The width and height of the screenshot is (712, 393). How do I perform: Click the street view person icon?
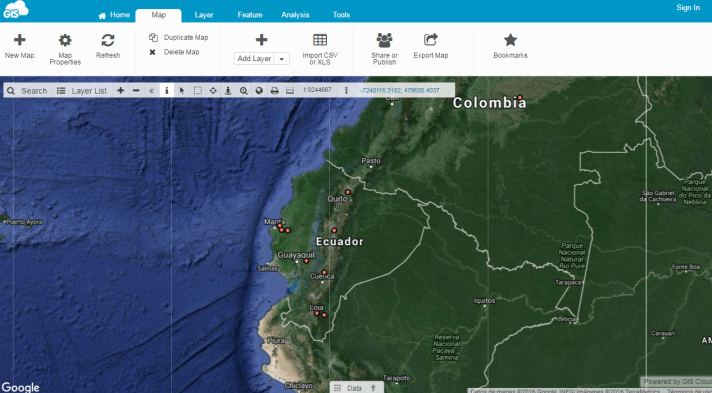pyautogui.click(x=228, y=90)
